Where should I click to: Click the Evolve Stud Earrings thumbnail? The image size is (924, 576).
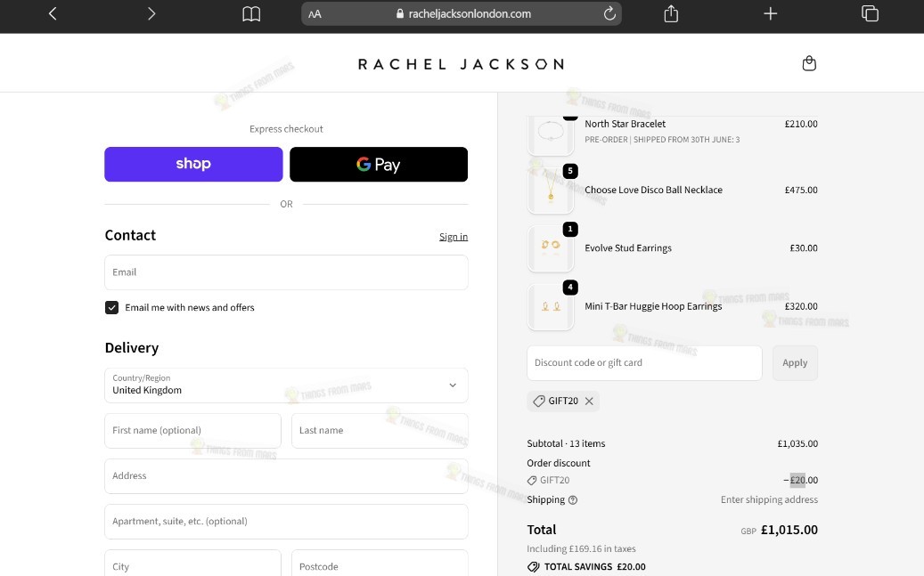coord(551,248)
